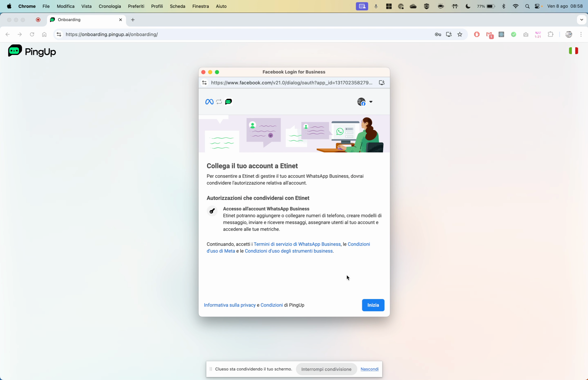Image resolution: width=588 pixels, height=380 pixels.
Task: Click the red ad blocker extension icon
Action: click(477, 34)
